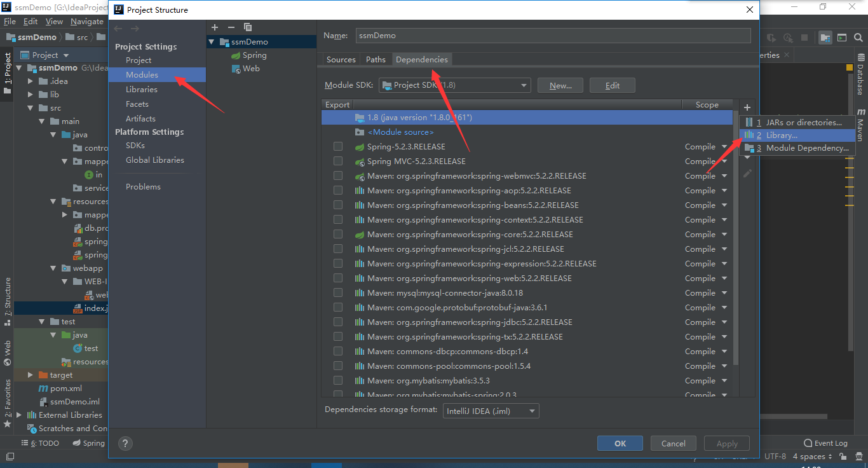The height and width of the screenshot is (468, 868).
Task: Click the tool window quick access icon in the status bar
Action: (x=10, y=457)
